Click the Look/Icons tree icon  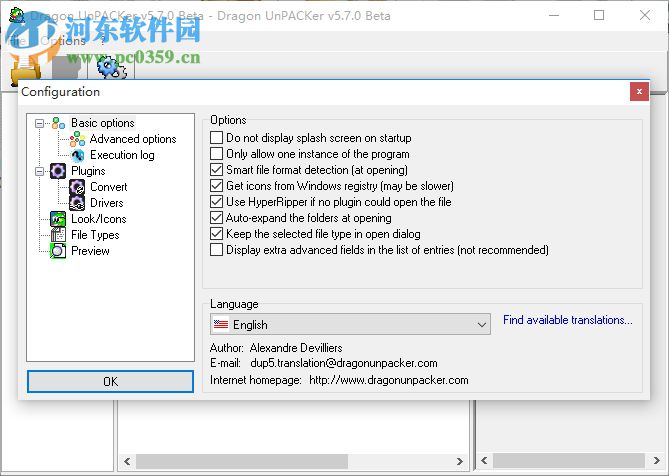click(x=58, y=219)
